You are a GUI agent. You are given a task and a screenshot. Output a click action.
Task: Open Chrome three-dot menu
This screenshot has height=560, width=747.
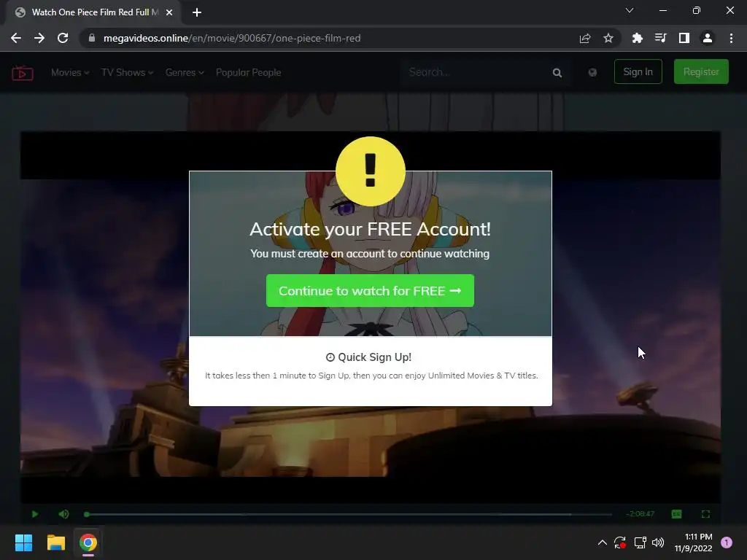[731, 38]
